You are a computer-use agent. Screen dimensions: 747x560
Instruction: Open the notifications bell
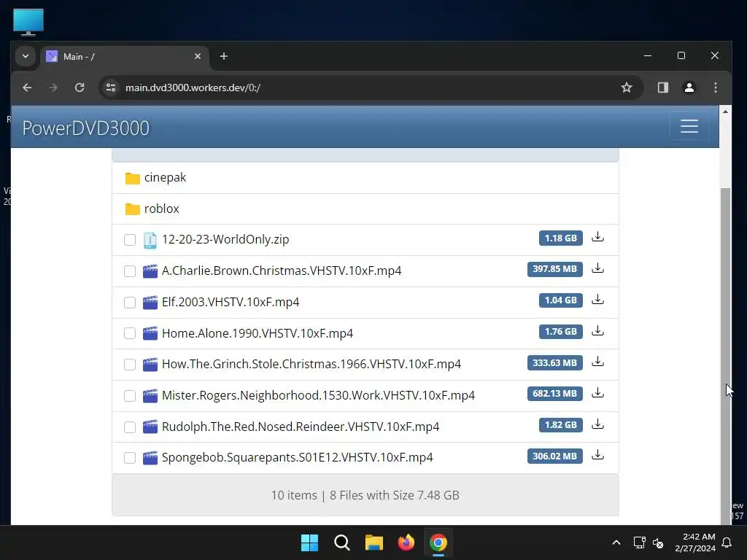727,542
